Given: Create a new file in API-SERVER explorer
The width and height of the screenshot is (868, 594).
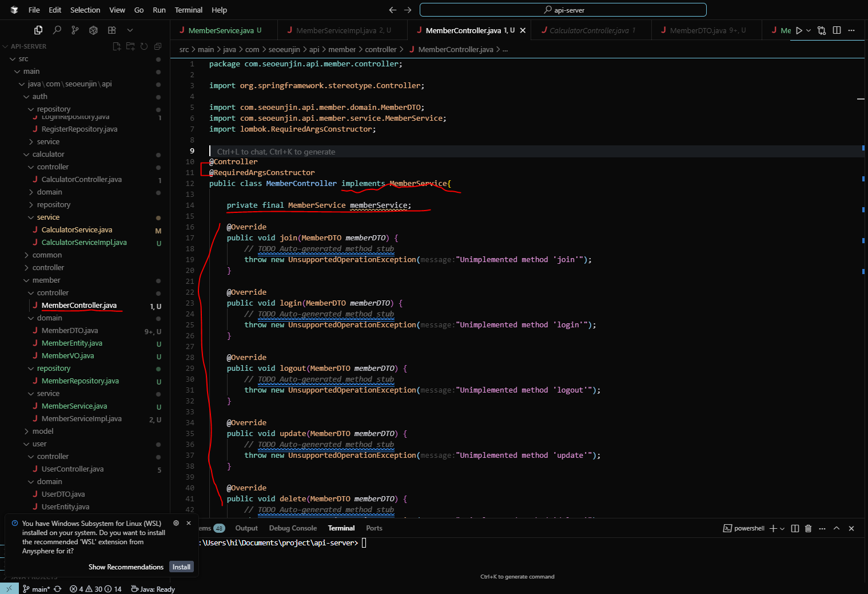Looking at the screenshot, I should click(x=117, y=46).
